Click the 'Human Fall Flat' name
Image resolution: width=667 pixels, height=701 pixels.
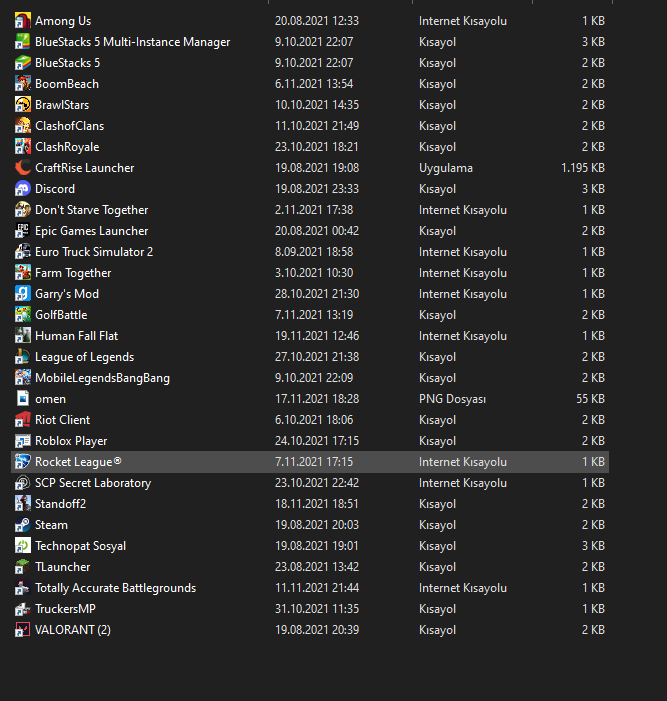click(x=76, y=336)
